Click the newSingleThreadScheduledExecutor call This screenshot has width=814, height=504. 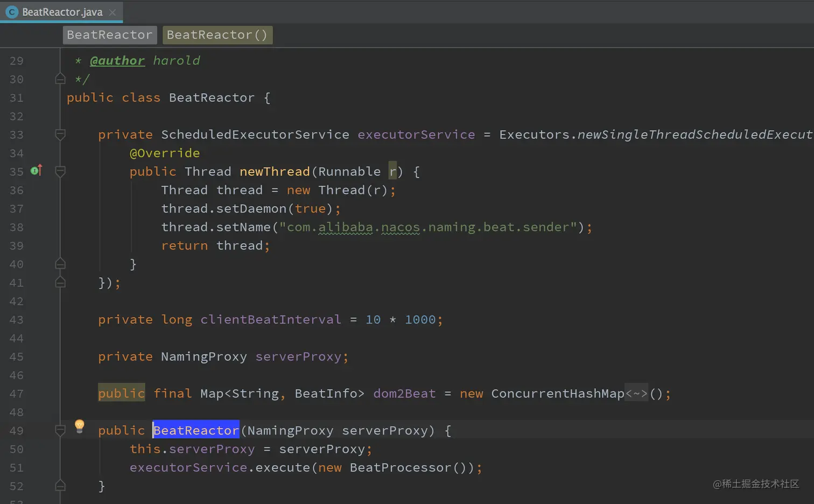tap(695, 135)
